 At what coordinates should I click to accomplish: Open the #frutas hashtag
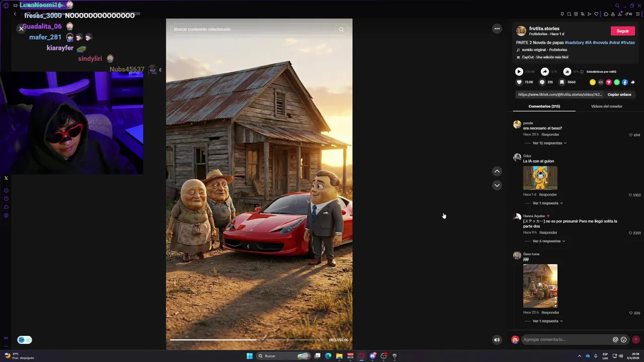click(628, 43)
